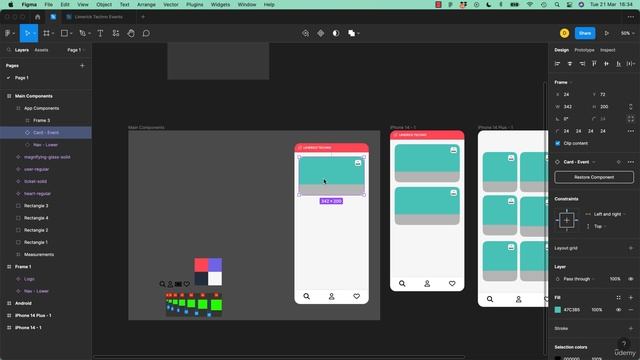Add a stroke
The image size is (640, 360).
point(631,328)
